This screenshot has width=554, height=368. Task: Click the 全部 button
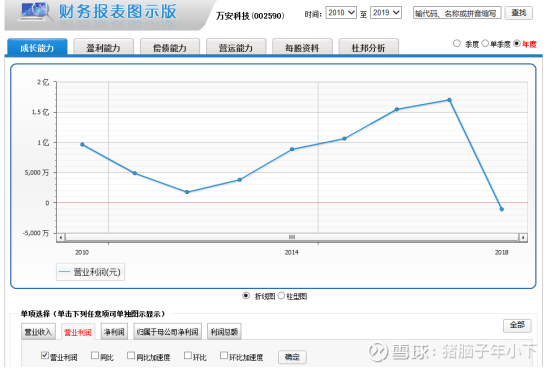pos(517,325)
